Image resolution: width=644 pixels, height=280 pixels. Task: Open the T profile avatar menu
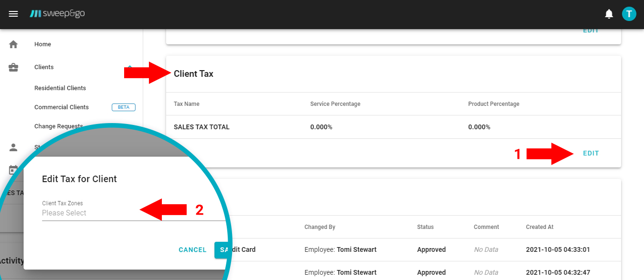click(629, 13)
